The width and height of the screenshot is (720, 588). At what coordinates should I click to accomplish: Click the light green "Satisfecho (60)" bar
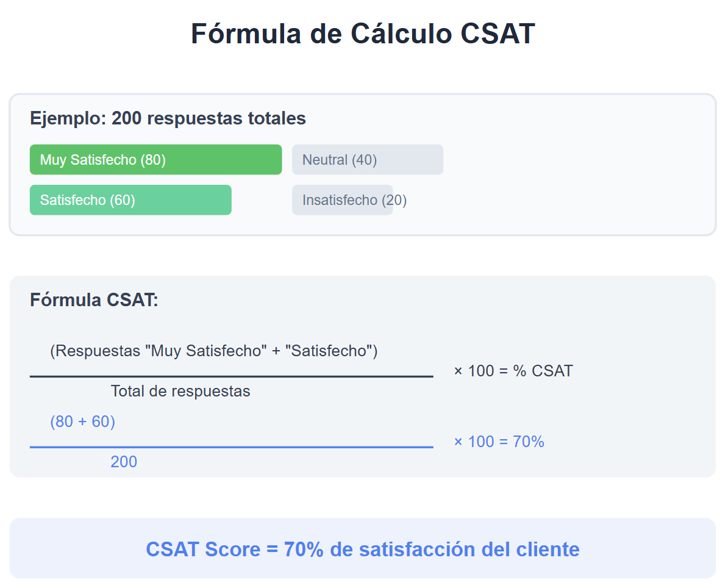coord(130,200)
